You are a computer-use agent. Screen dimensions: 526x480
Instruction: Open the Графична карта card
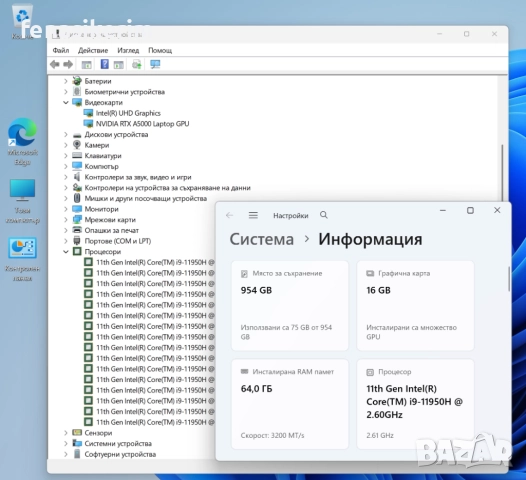pos(415,305)
